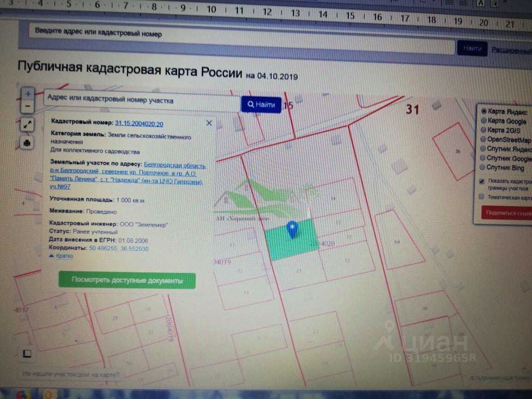Select Карта Яндекс radio option
Screen dimensions: 532x399
coord(484,111)
